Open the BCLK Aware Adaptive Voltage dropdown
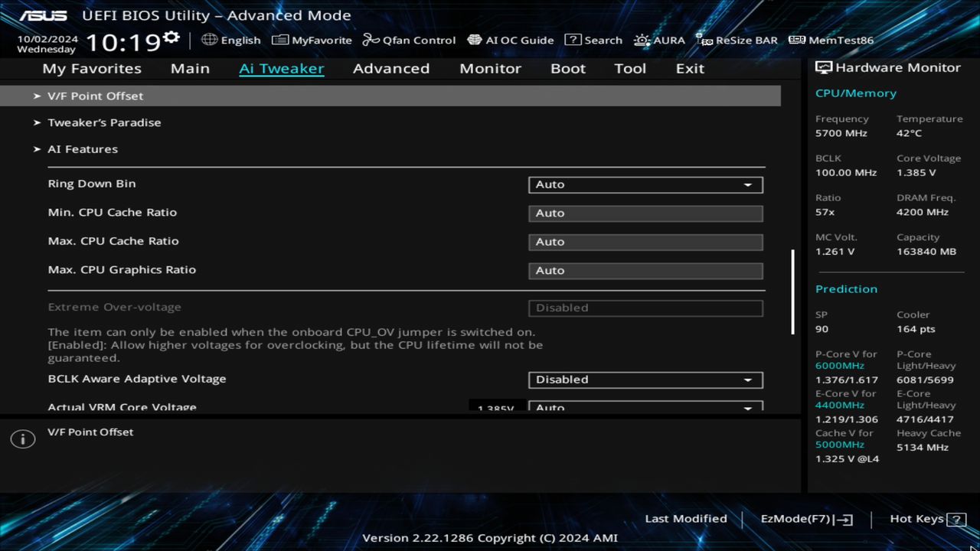 point(645,380)
